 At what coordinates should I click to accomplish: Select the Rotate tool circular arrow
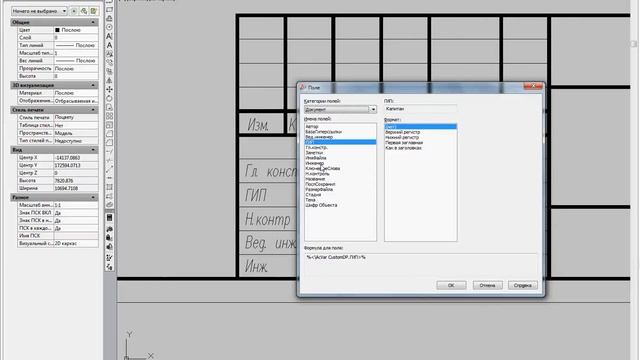[109, 98]
